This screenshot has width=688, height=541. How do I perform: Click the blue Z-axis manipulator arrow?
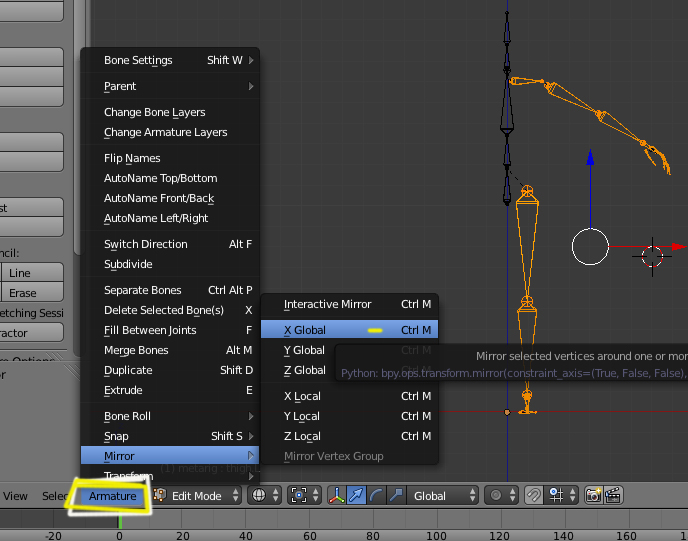pyautogui.click(x=591, y=157)
